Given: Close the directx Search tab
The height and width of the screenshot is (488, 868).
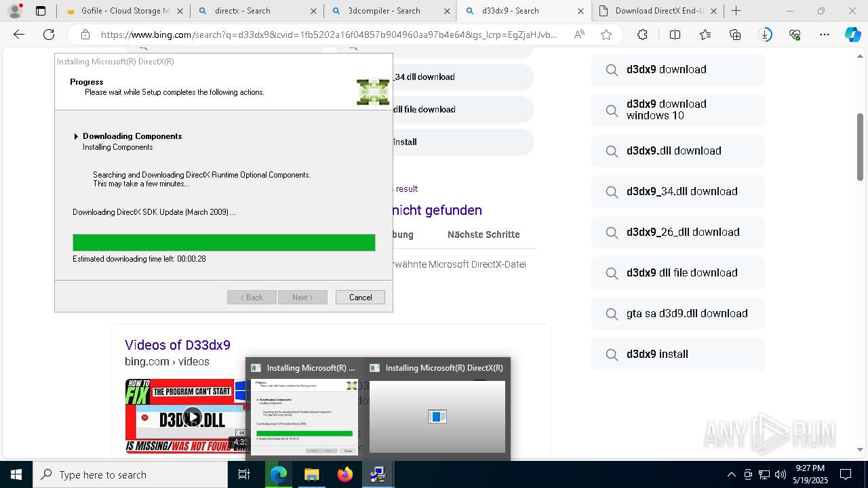Looking at the screenshot, I should click(313, 11).
